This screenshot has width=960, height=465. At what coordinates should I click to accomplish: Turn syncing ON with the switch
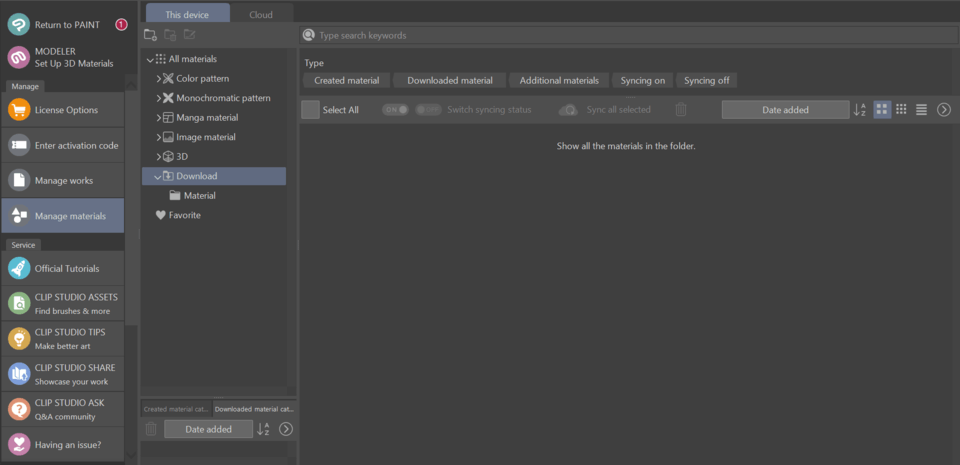pyautogui.click(x=396, y=110)
